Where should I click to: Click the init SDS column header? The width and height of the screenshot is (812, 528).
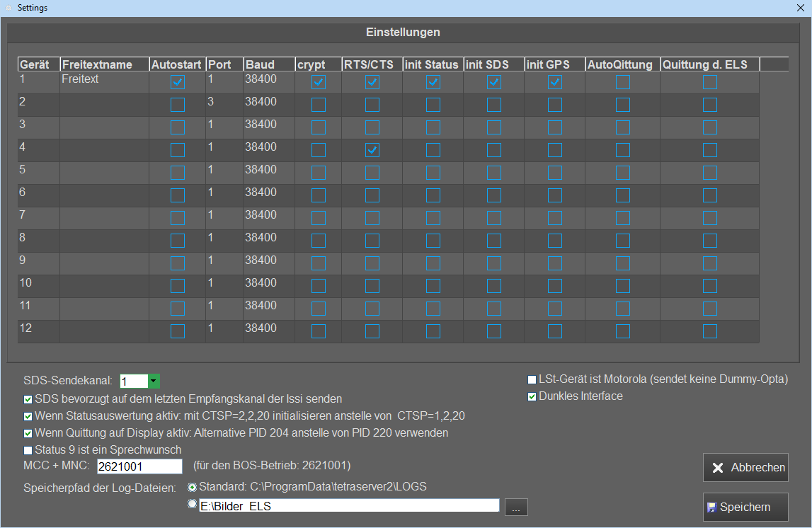click(x=494, y=64)
